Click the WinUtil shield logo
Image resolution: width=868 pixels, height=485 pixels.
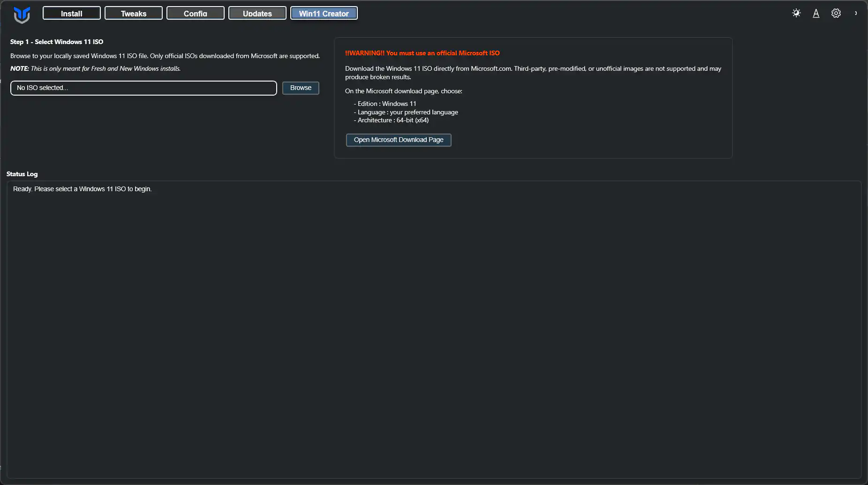[22, 15]
